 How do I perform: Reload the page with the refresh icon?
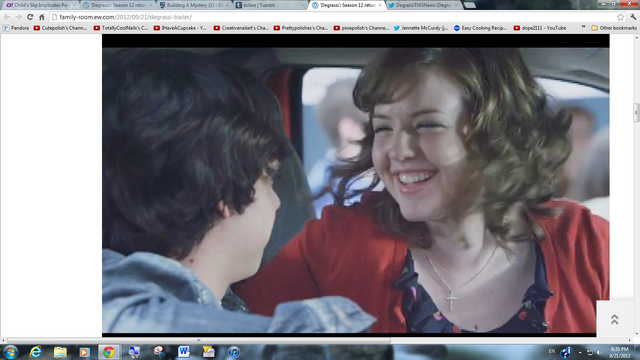[x=30, y=17]
